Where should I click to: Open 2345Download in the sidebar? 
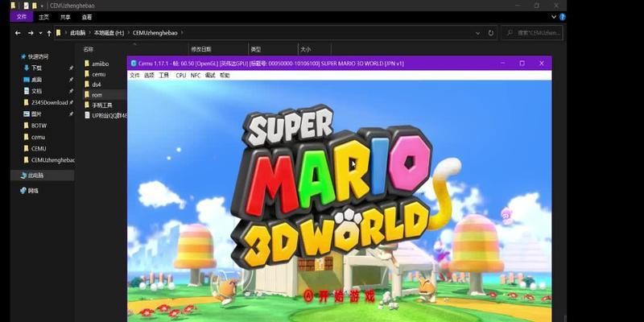[x=46, y=102]
